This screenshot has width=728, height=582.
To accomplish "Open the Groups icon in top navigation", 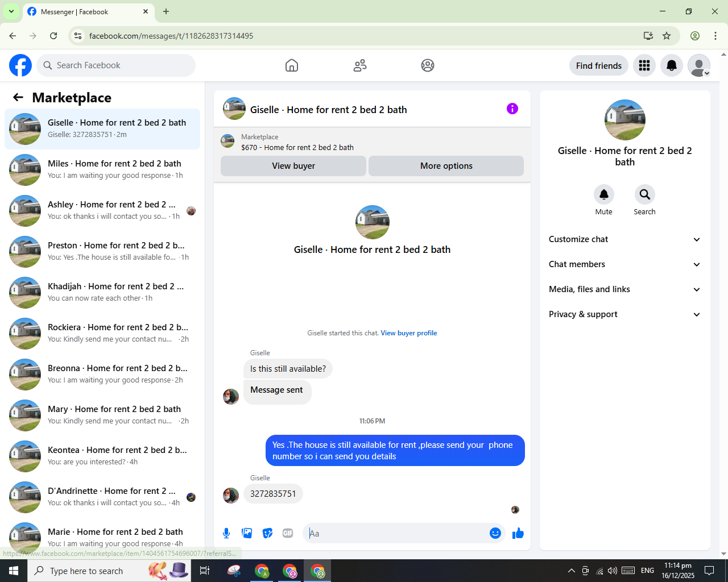I will [428, 65].
